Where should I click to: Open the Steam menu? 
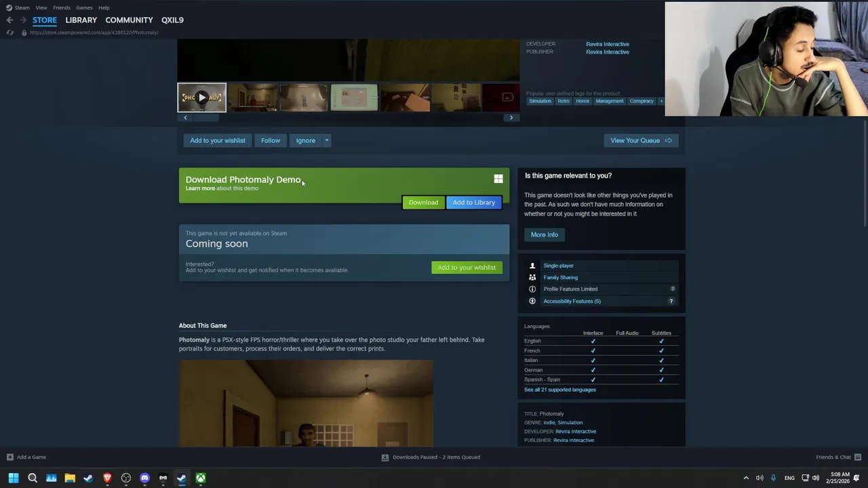(22, 7)
